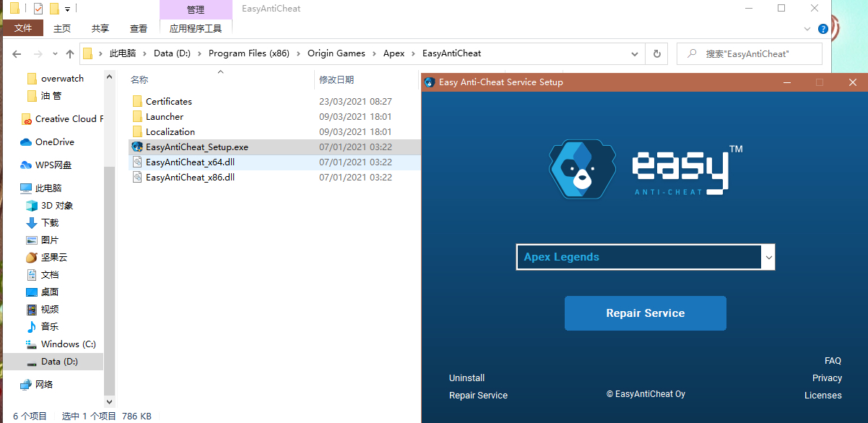Click in the EasyAntiCheat search field

755,53
